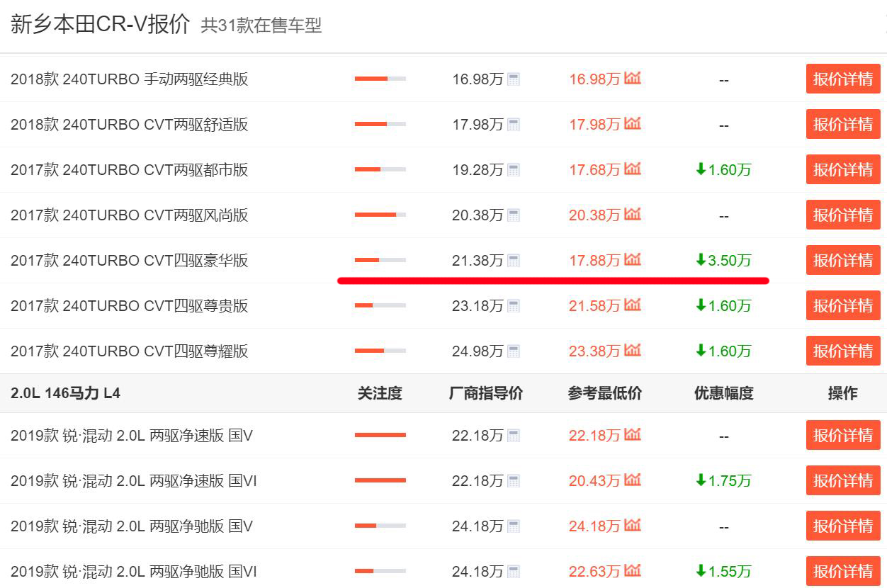View price trend chart beside 20.43万

pyautogui.click(x=633, y=480)
